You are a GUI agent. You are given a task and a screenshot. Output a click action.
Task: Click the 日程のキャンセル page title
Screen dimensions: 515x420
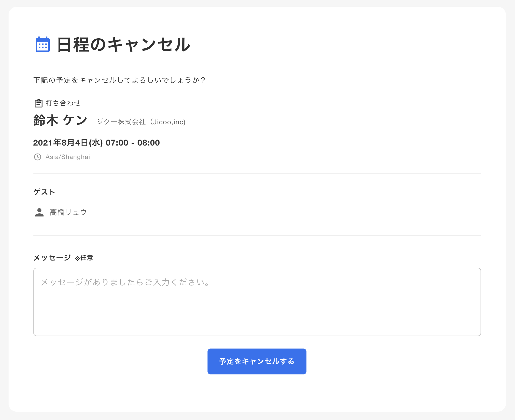coord(124,45)
